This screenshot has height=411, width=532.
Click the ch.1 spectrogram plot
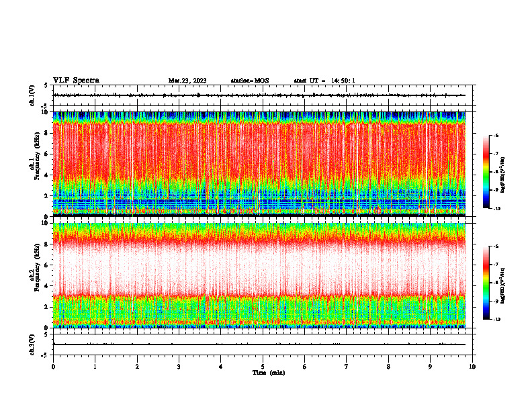point(259,164)
